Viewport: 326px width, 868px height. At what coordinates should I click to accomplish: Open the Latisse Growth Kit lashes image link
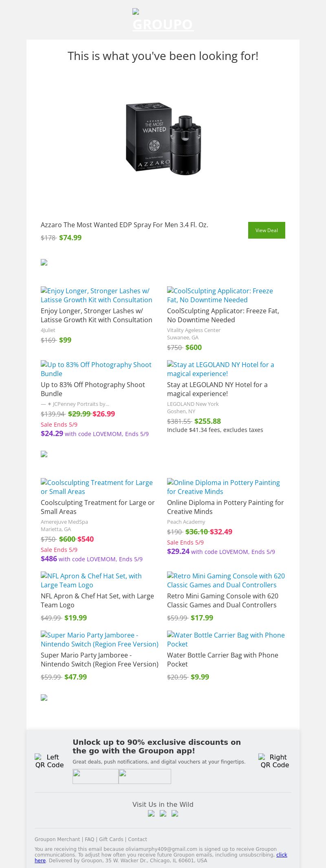[97, 295]
